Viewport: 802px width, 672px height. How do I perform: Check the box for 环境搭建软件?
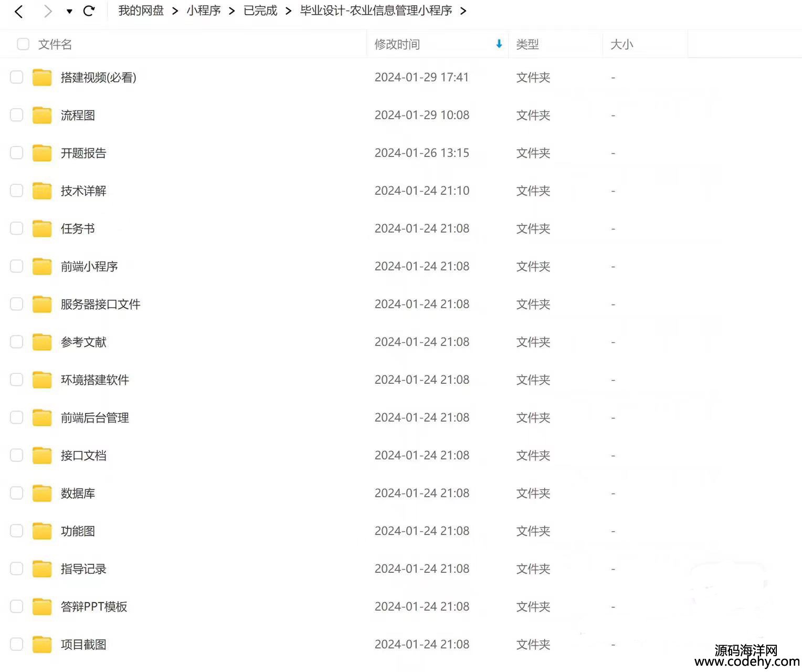(17, 380)
